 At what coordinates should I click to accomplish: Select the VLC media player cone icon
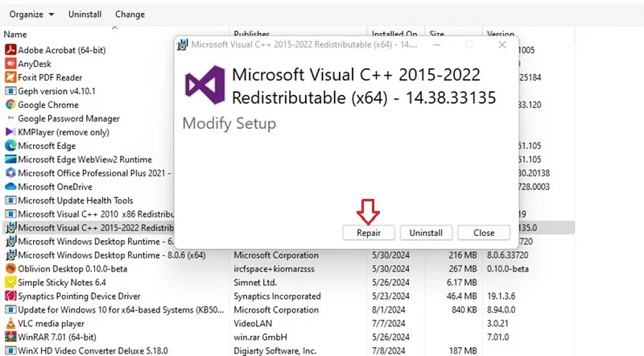coord(10,323)
